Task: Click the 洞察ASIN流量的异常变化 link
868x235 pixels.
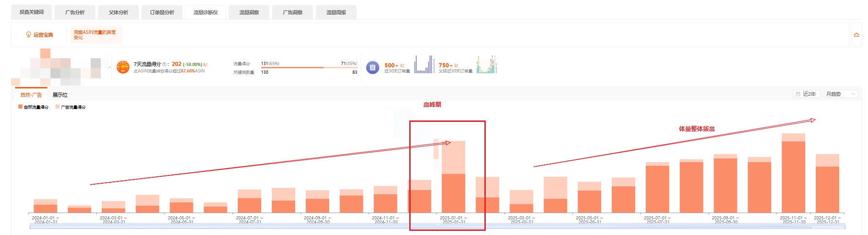Action: [x=94, y=35]
